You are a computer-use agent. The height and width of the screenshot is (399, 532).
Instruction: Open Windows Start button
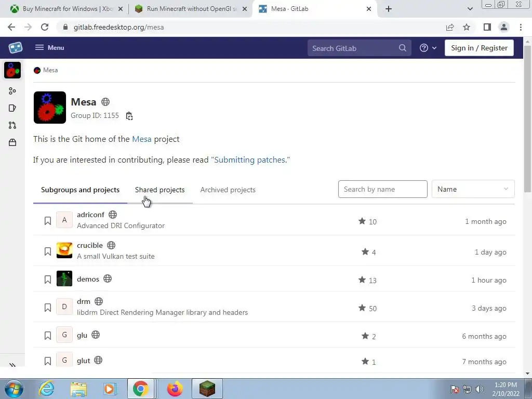click(14, 389)
